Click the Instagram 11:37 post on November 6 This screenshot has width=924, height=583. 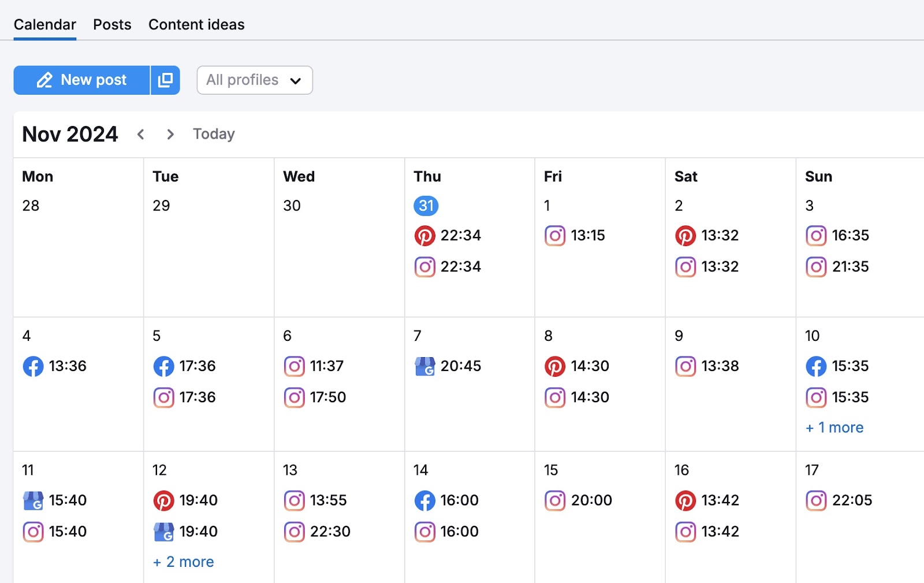pyautogui.click(x=295, y=366)
